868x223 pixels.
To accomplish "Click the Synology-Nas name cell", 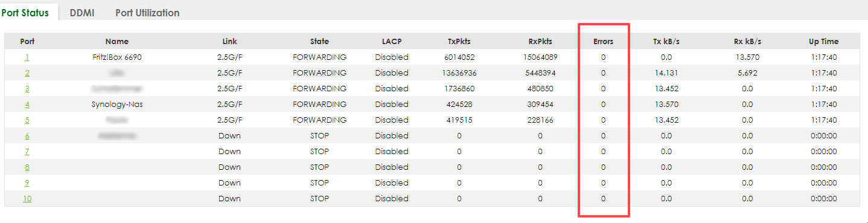I will pos(117,105).
